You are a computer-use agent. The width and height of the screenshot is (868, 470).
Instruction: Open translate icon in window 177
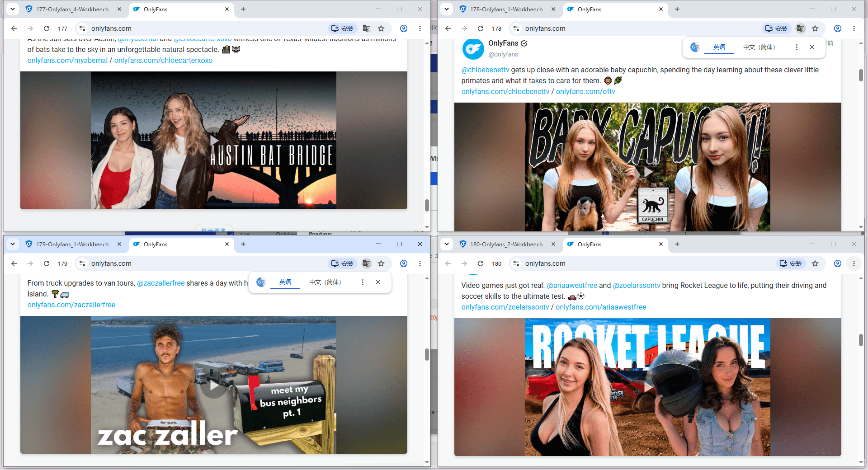[x=367, y=28]
